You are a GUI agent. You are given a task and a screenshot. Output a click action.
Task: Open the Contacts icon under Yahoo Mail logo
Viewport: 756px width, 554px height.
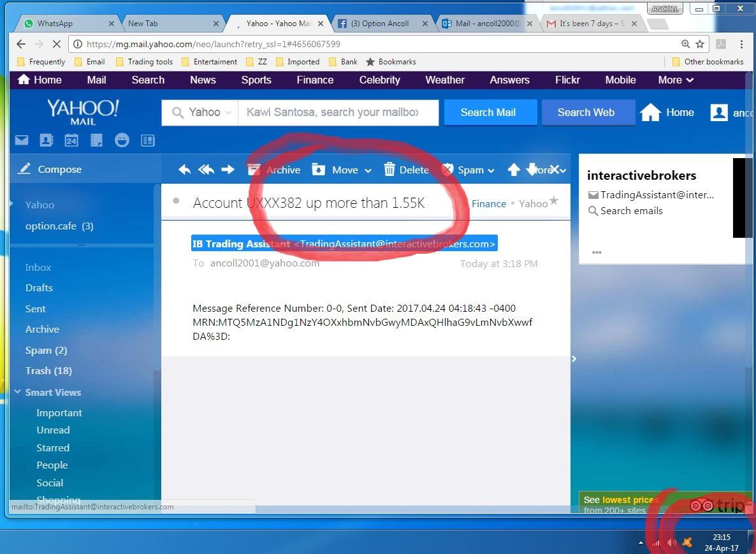pyautogui.click(x=47, y=140)
